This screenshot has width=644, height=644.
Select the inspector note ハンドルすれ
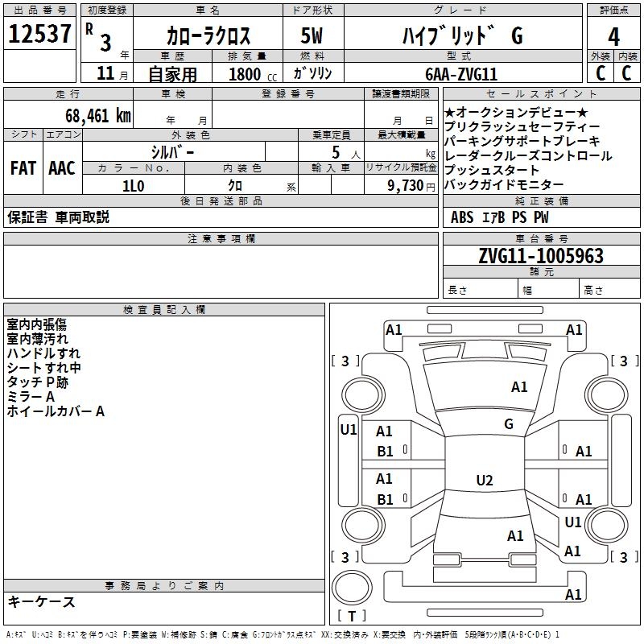(x=43, y=353)
